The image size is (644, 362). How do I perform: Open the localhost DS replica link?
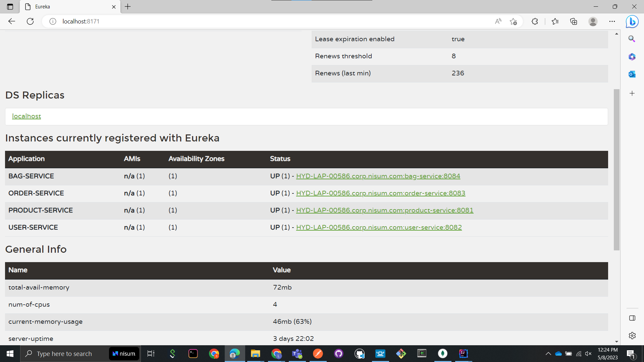[26, 116]
